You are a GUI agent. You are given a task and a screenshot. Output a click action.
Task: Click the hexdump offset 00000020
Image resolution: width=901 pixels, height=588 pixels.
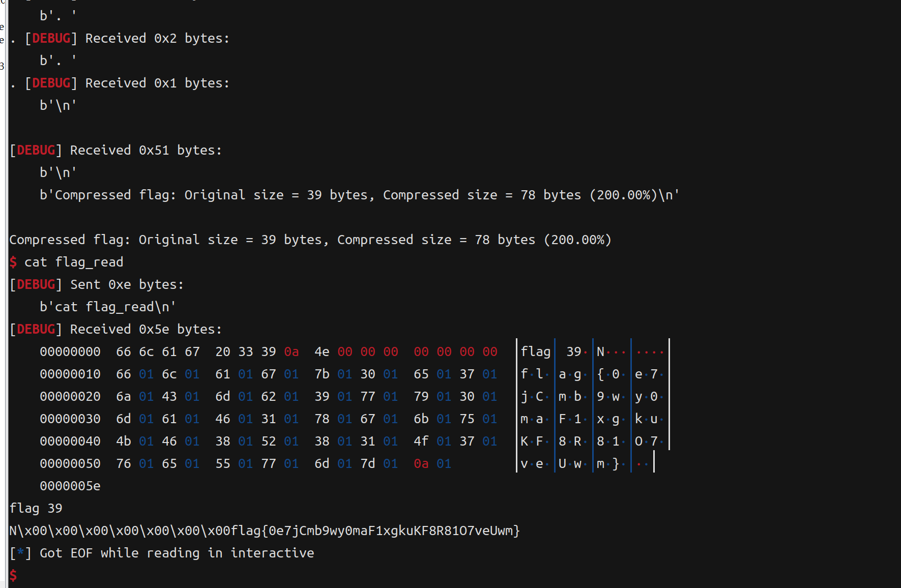point(70,396)
